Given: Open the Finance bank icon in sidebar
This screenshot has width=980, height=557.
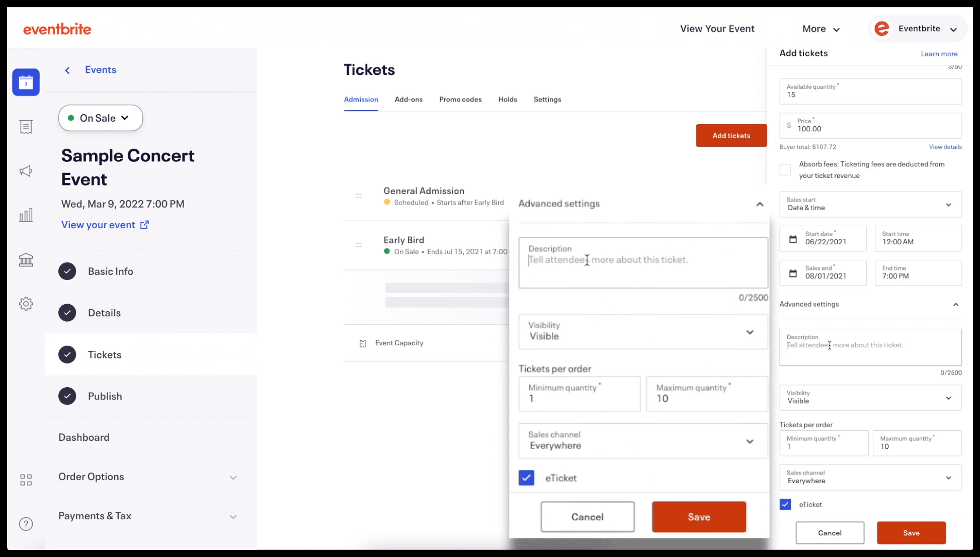Looking at the screenshot, I should [x=26, y=260].
